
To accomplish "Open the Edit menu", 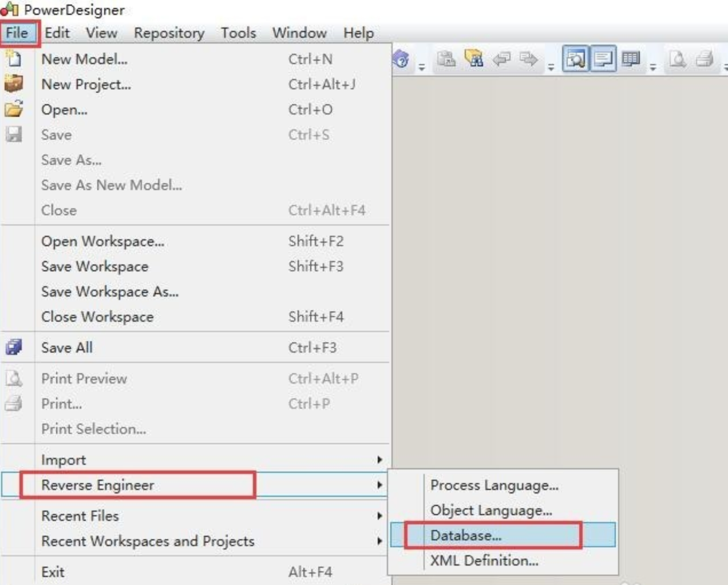I will (57, 33).
